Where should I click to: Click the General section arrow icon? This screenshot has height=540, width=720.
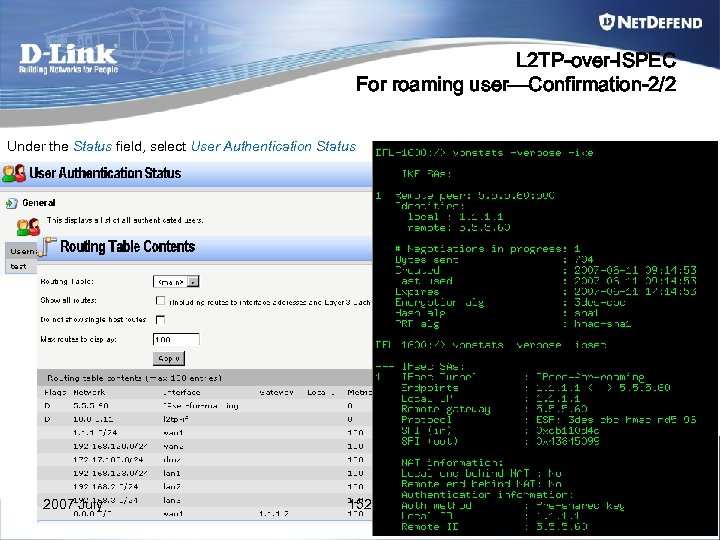click(11, 203)
